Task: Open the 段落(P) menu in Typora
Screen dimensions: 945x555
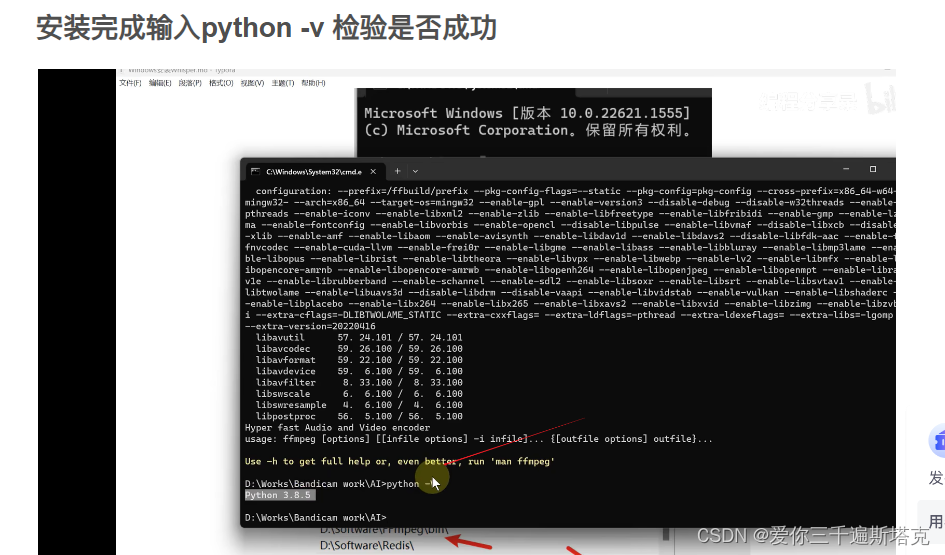Action: point(190,83)
